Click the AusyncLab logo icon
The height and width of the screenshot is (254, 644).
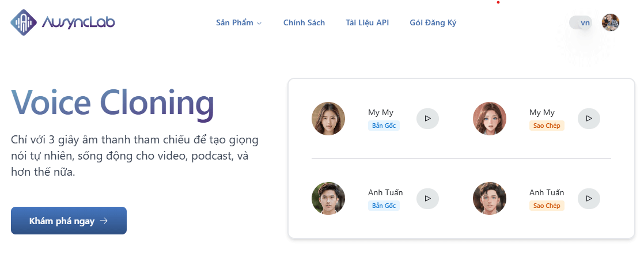(23, 22)
